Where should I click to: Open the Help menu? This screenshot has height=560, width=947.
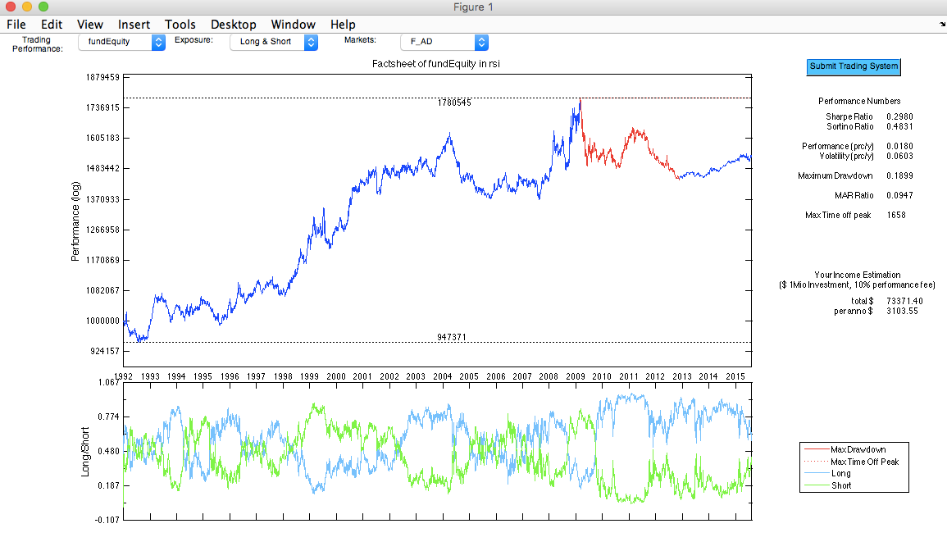(343, 24)
